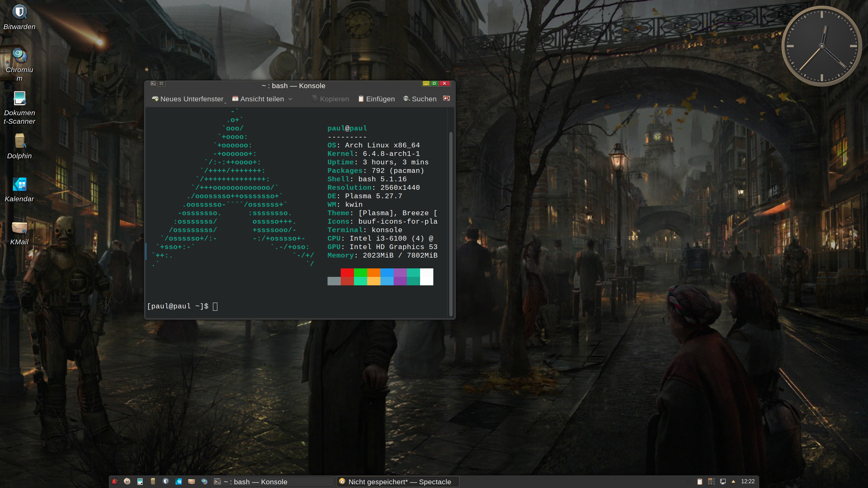Expand hidden system tray icons arrow

(733, 482)
